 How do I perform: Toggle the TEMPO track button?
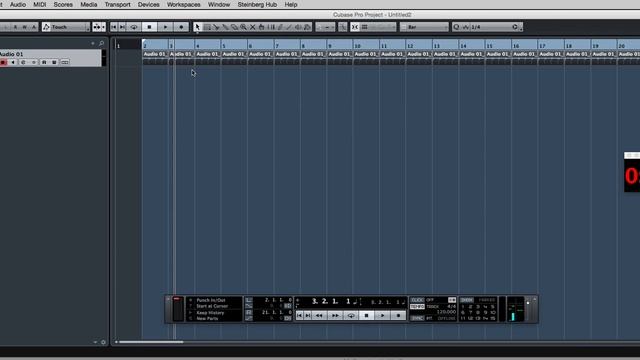tap(417, 307)
